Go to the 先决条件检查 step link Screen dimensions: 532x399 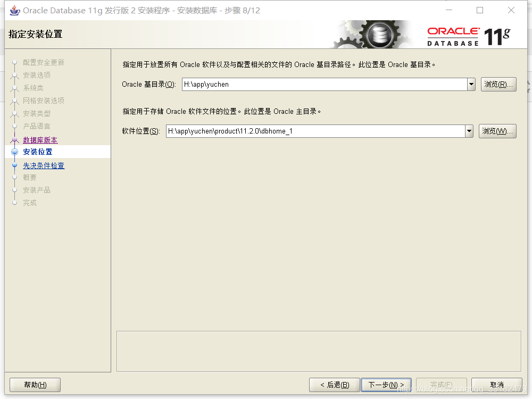[x=44, y=165]
